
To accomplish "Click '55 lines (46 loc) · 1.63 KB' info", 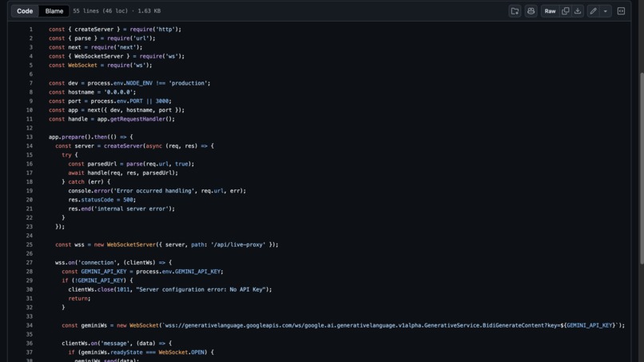I will 117,11.
